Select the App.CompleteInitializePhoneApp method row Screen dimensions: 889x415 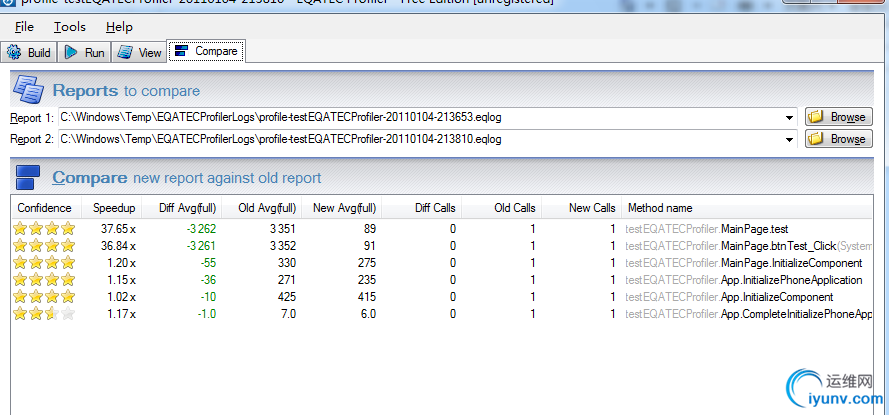click(x=442, y=314)
